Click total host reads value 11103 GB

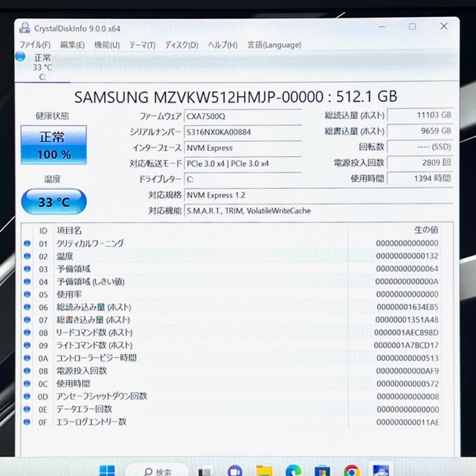pos(420,115)
